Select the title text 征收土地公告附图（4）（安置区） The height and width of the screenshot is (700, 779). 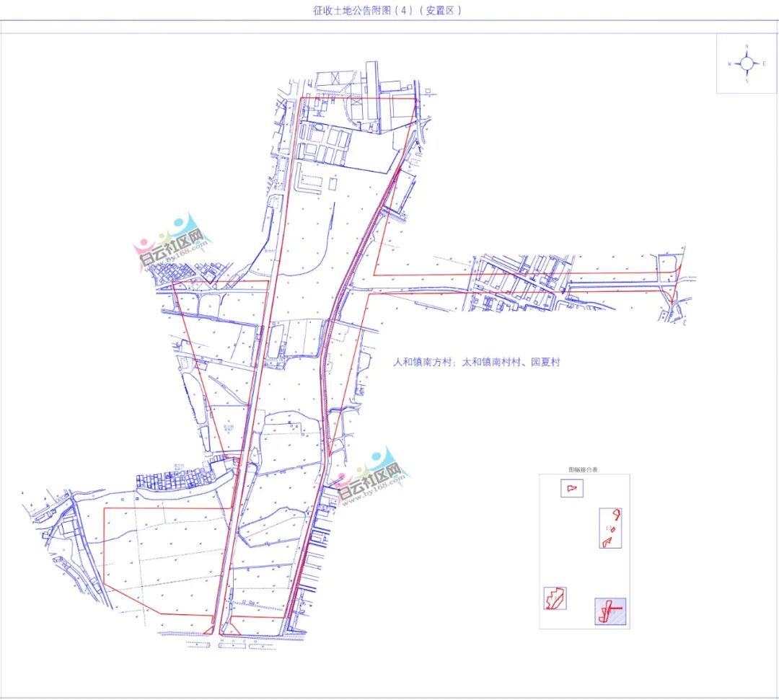click(387, 10)
